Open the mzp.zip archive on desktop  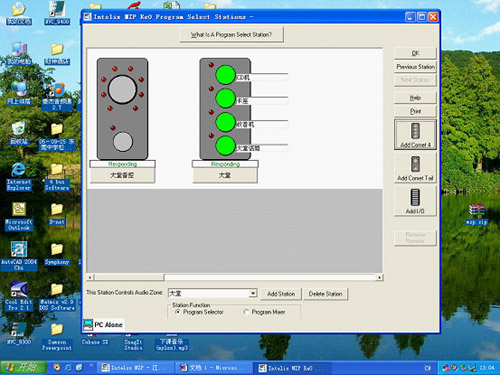point(477,214)
